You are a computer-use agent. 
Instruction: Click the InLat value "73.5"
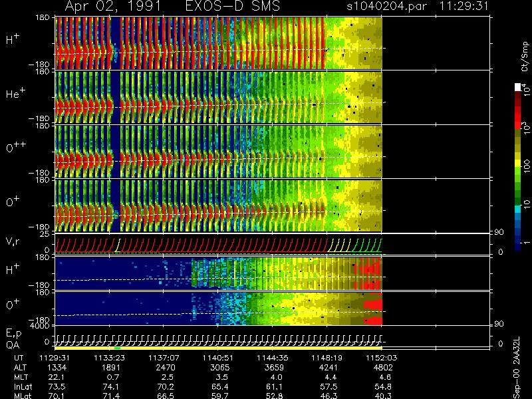[x=57, y=387]
